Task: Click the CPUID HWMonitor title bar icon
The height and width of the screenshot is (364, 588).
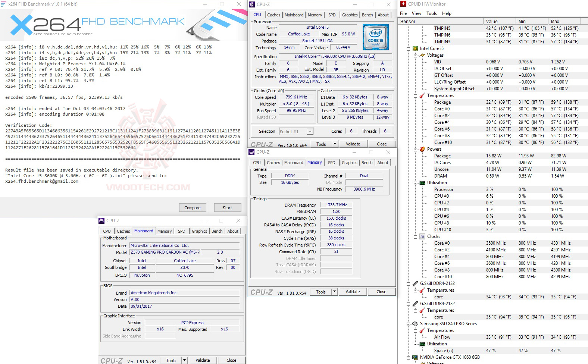Action: tap(403, 4)
